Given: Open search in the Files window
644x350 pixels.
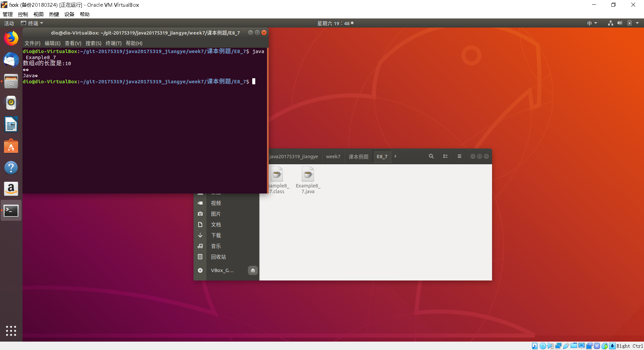Looking at the screenshot, I should (431, 156).
